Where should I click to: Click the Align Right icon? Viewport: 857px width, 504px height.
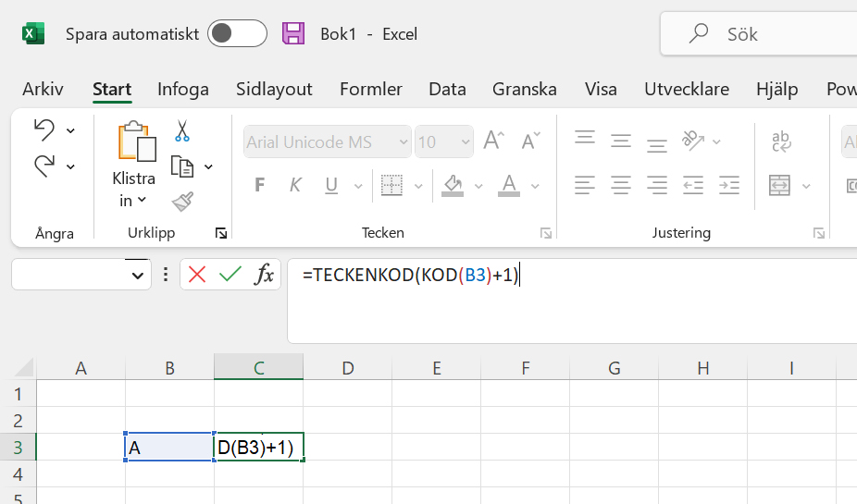657,185
